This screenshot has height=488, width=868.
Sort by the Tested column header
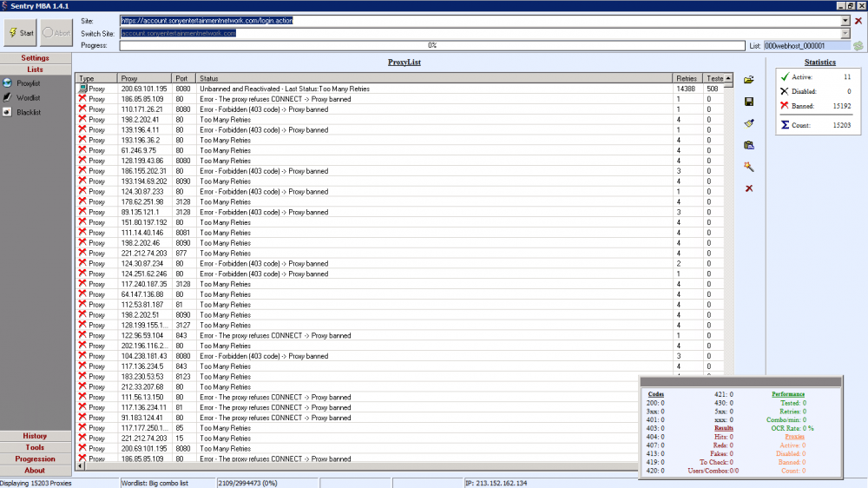click(x=713, y=78)
